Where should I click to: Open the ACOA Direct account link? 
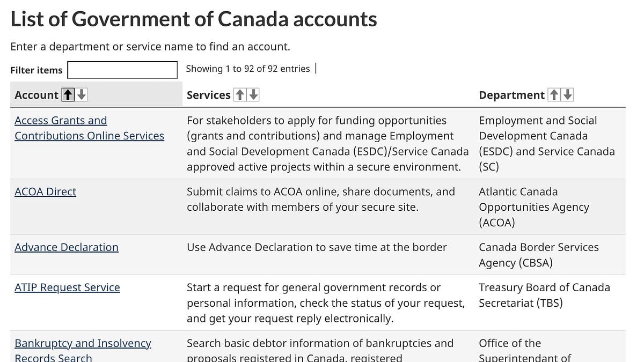pos(46,191)
